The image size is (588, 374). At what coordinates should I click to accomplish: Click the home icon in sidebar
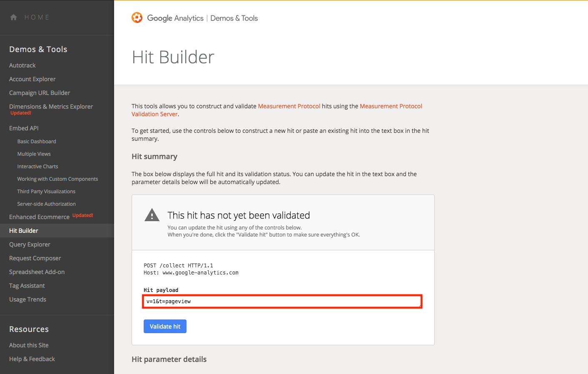[13, 17]
